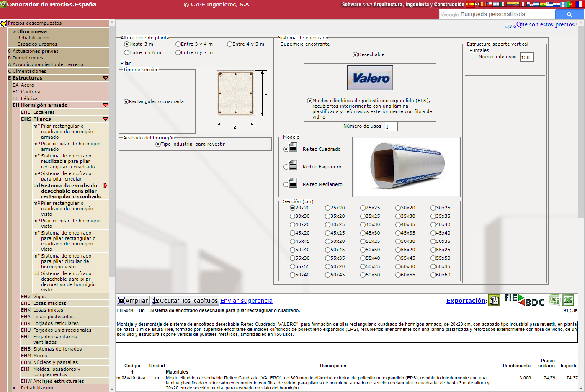Click the Reltec Cuadrado document icon
The height and width of the screenshot is (392, 585).
(294, 148)
